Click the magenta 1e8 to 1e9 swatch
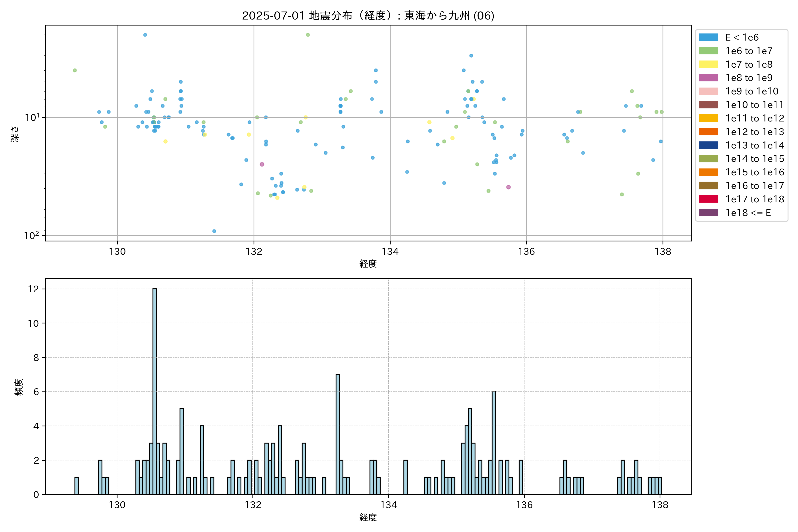Viewport: 798px width, 532px height. click(x=708, y=78)
